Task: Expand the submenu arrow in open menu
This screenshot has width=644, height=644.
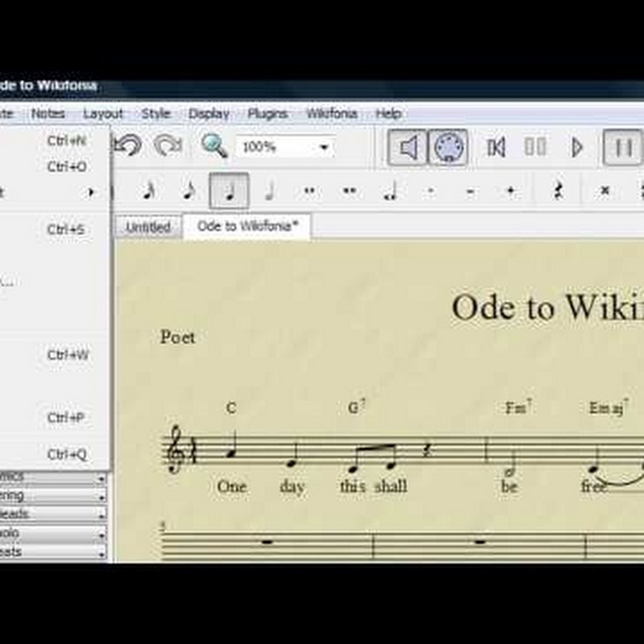Action: tap(91, 192)
